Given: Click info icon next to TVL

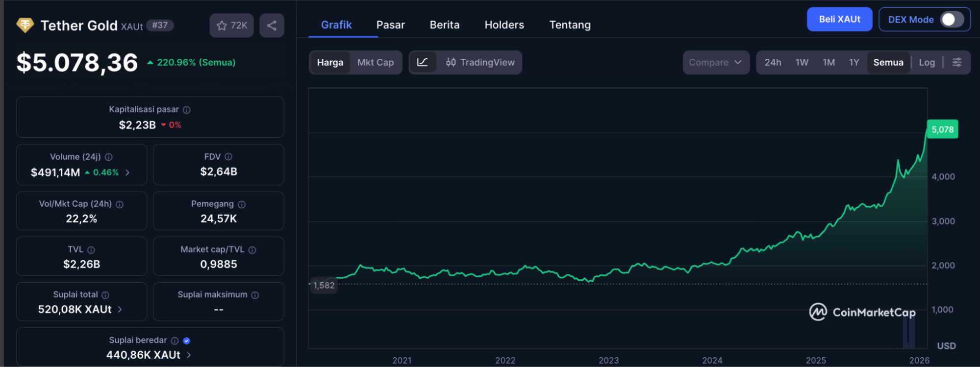Looking at the screenshot, I should point(91,250).
